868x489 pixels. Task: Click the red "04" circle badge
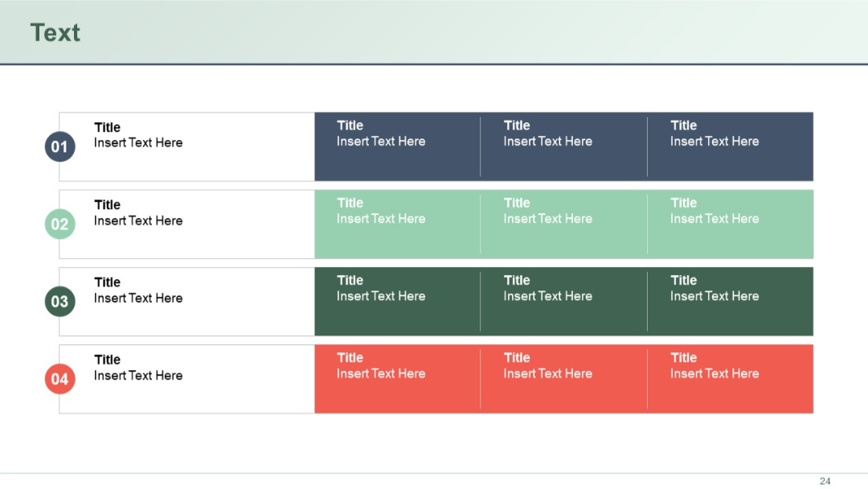pyautogui.click(x=59, y=379)
